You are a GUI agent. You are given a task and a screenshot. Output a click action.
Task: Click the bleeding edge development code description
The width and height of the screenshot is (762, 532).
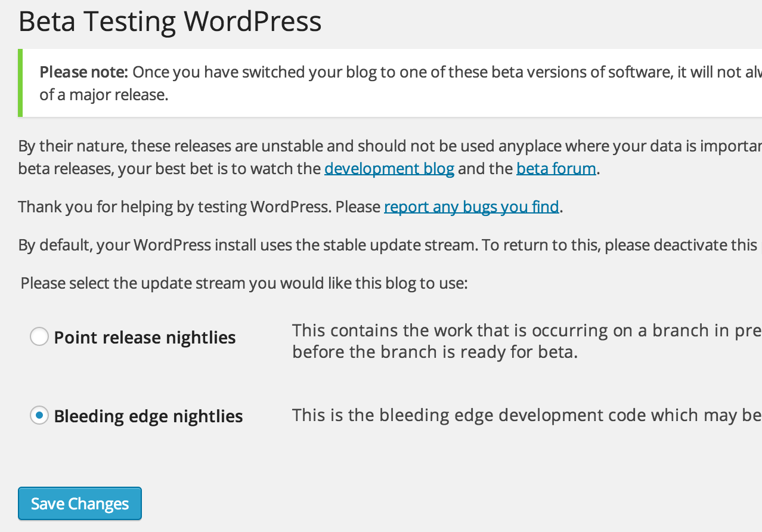[x=527, y=415]
